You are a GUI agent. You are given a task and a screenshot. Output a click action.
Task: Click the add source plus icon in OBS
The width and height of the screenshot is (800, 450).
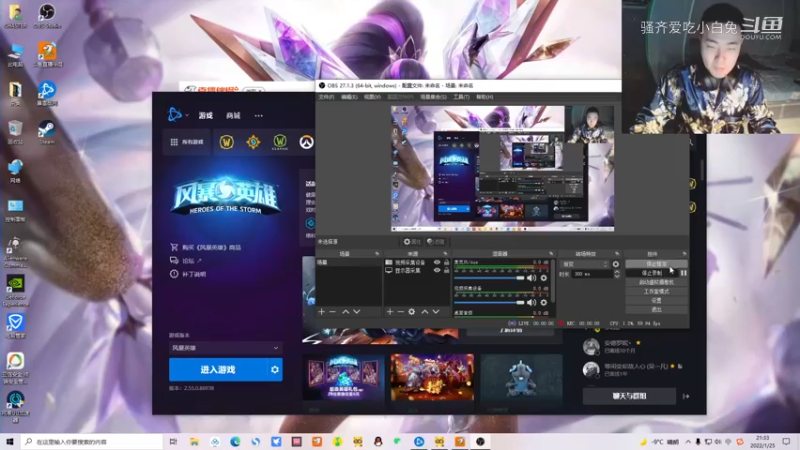pyautogui.click(x=390, y=311)
